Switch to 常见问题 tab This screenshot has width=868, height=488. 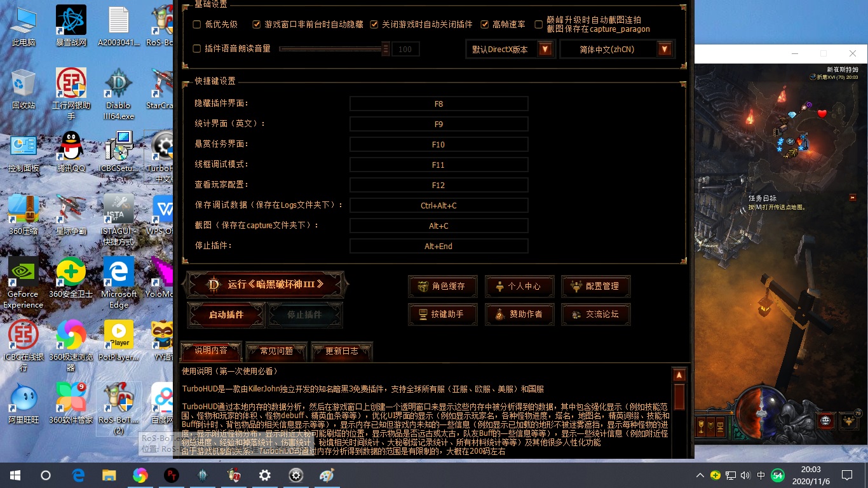click(276, 351)
